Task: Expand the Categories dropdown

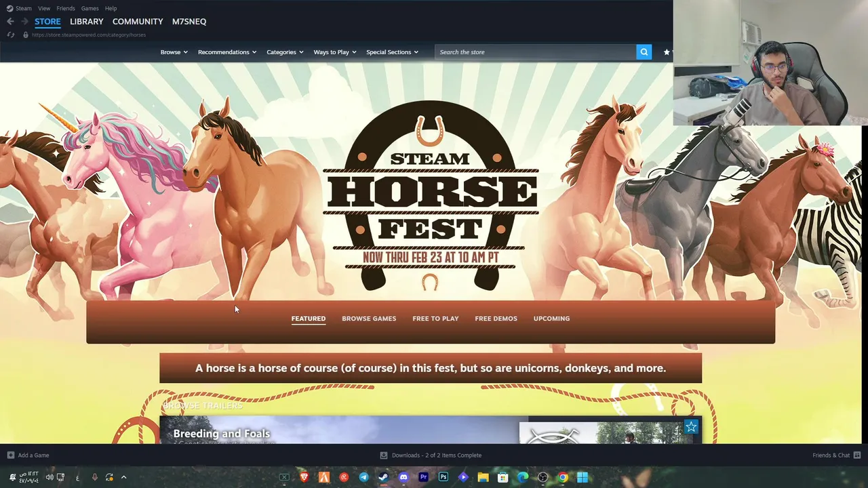Action: [285, 52]
